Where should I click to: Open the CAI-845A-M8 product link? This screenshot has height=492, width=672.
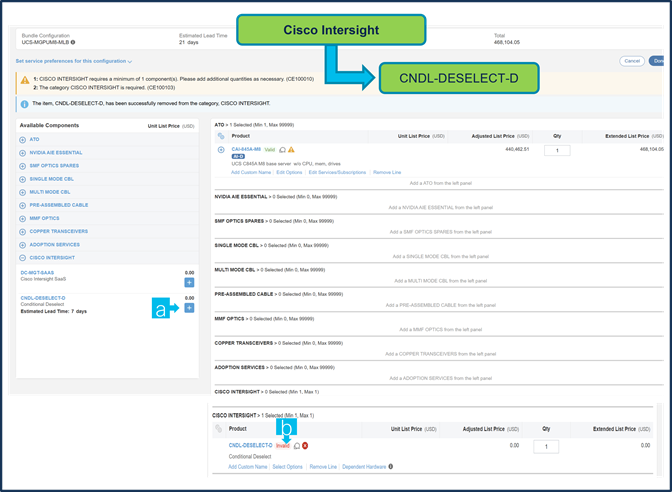coord(246,149)
